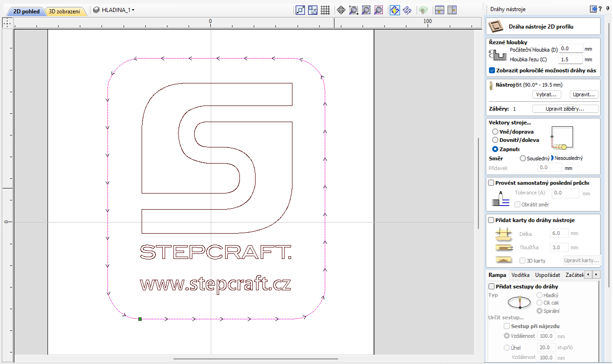Open the Začátek tab

pos(574,275)
